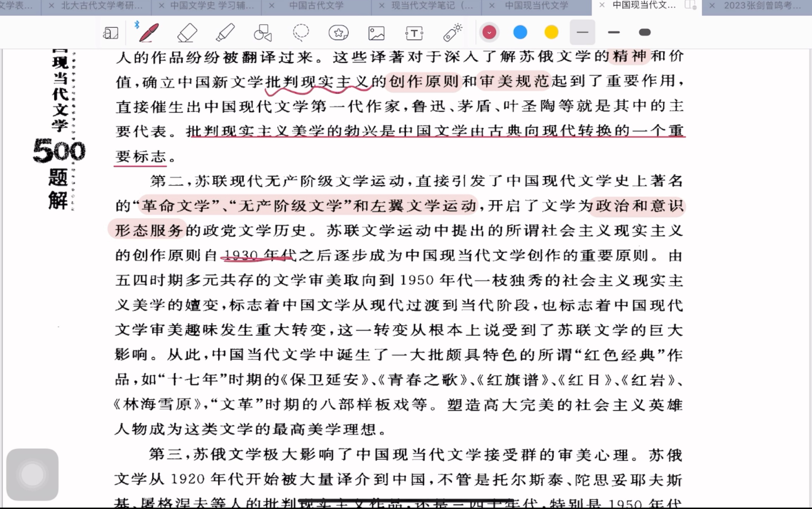Open the Image insert tool
The image size is (812, 509).
(x=376, y=33)
